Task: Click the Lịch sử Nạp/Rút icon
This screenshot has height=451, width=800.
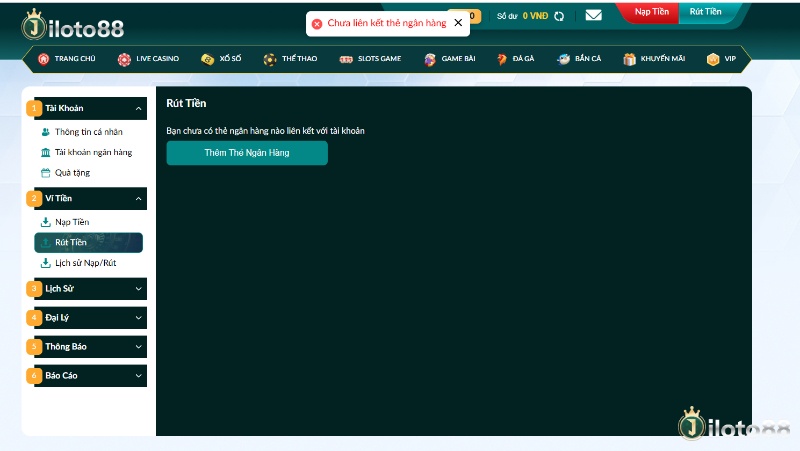Action: click(45, 263)
